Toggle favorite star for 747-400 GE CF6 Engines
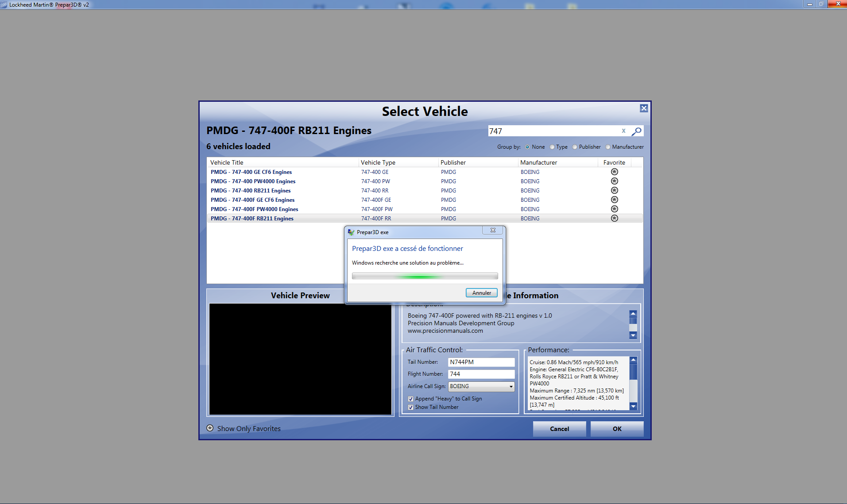Image resolution: width=847 pixels, height=504 pixels. click(x=614, y=172)
